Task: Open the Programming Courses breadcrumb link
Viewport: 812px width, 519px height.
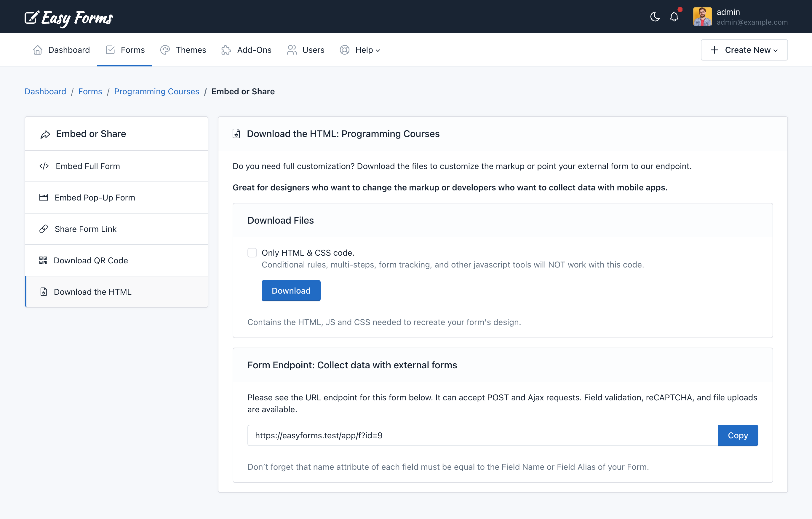Action: point(156,91)
